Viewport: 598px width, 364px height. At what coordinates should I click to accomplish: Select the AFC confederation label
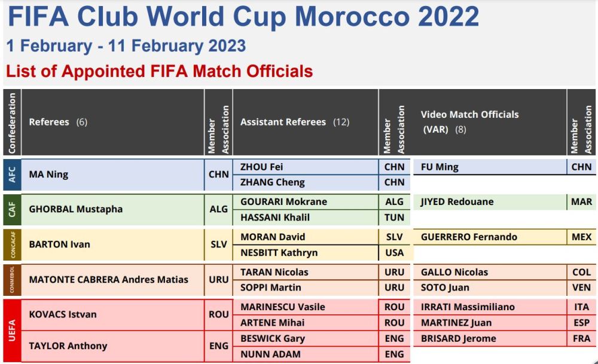(12, 175)
